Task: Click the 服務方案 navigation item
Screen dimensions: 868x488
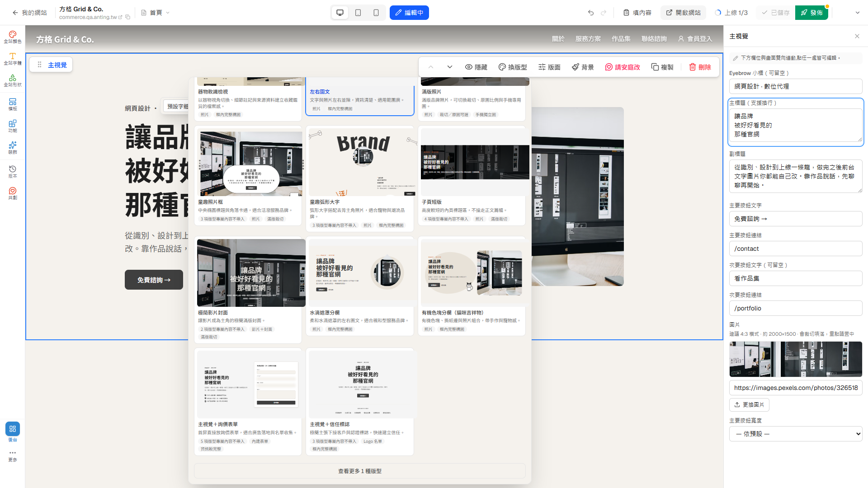Action: (x=588, y=39)
